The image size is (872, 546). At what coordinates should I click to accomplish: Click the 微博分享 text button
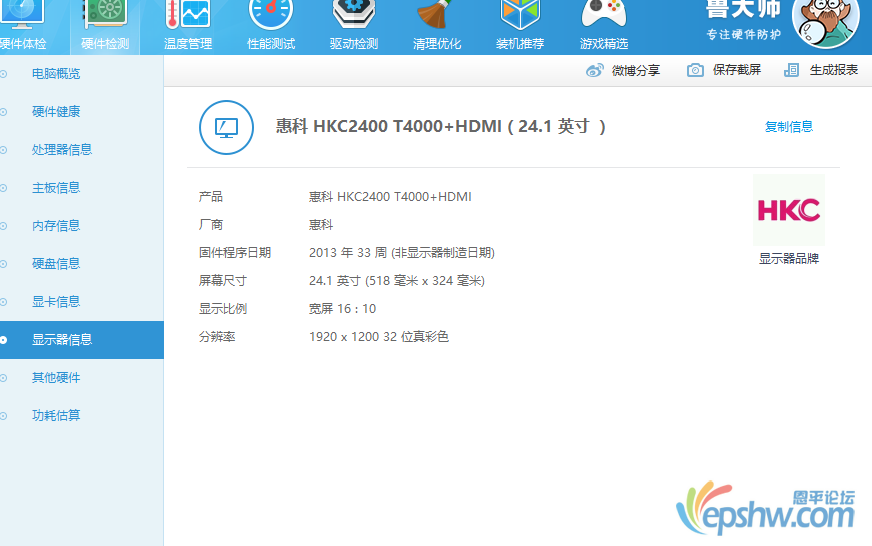[636, 70]
